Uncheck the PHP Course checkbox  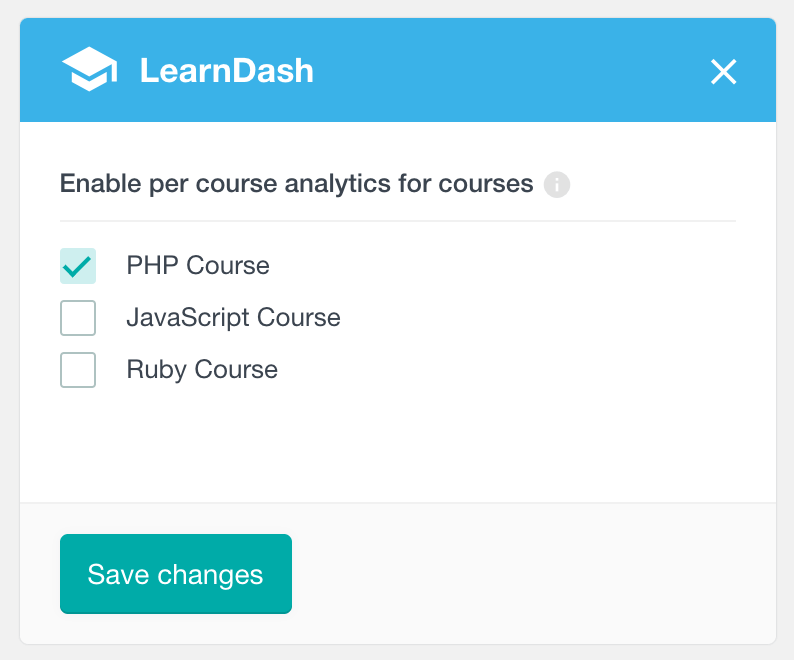[x=78, y=266]
